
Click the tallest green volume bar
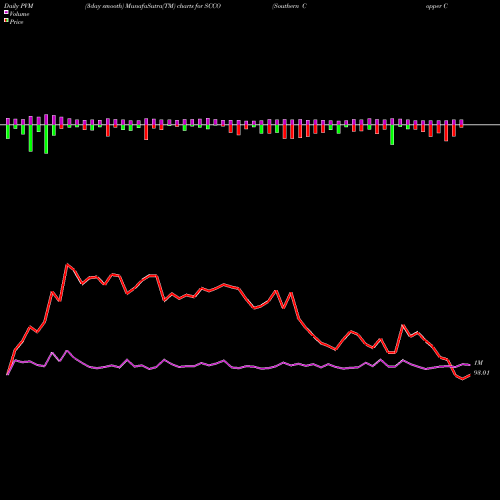point(46,139)
